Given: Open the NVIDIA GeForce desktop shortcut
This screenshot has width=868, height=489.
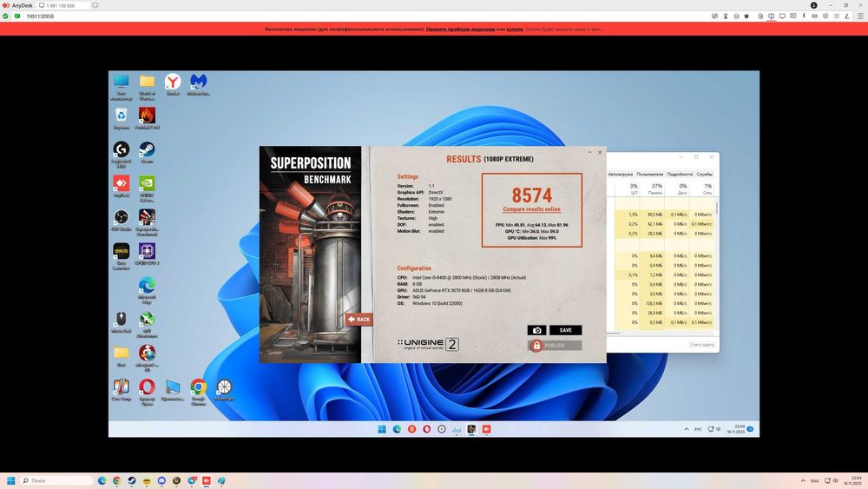Looking at the screenshot, I should (x=147, y=188).
